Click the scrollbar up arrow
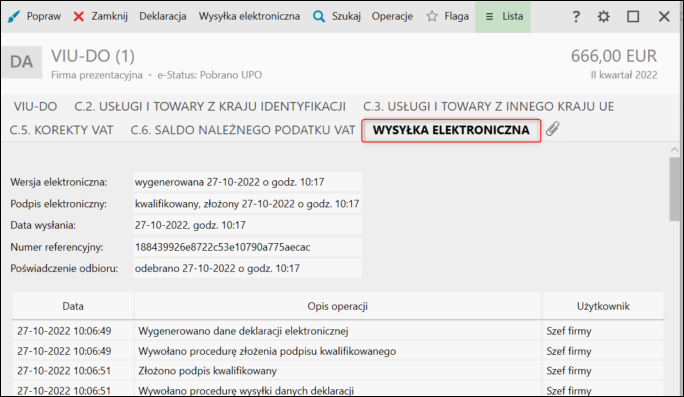This screenshot has height=397, width=684. 675,150
